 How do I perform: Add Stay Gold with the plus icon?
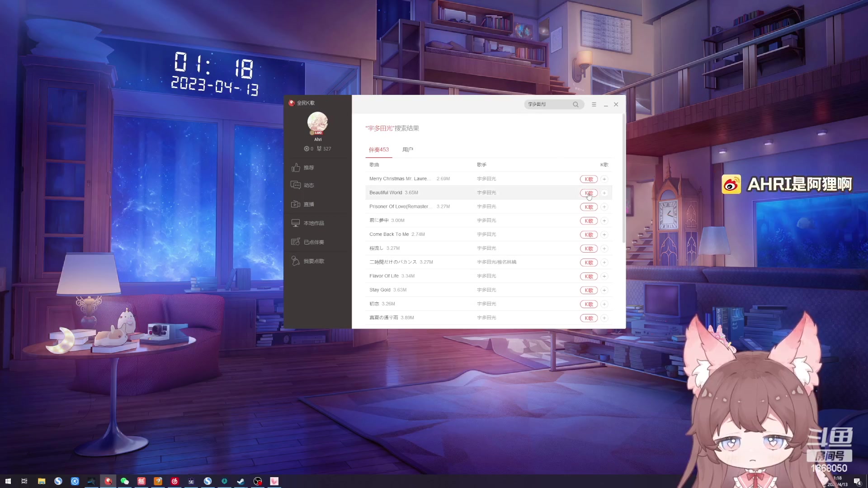(x=604, y=291)
